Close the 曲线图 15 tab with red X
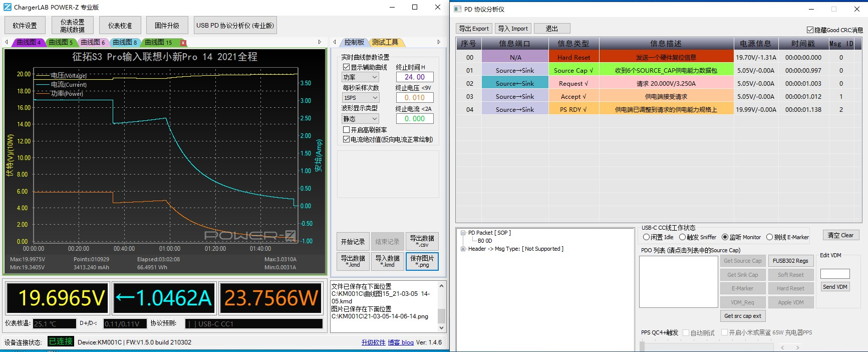 click(x=183, y=43)
